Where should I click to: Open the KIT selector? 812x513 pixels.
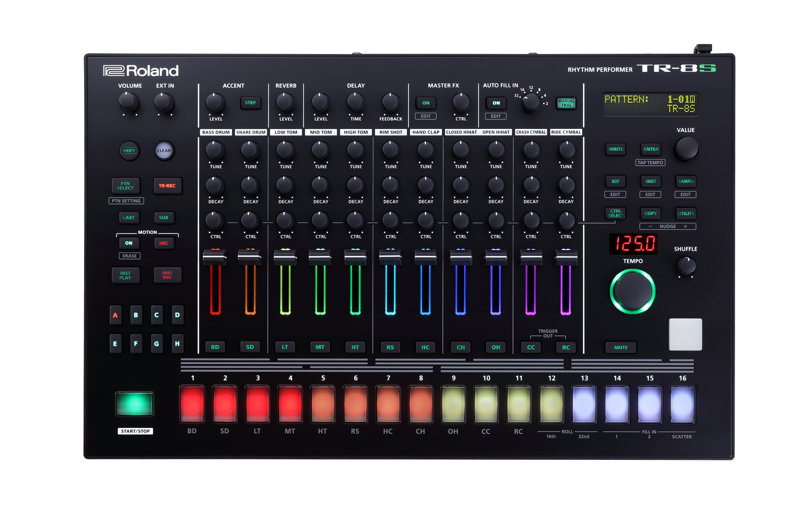coord(615,182)
